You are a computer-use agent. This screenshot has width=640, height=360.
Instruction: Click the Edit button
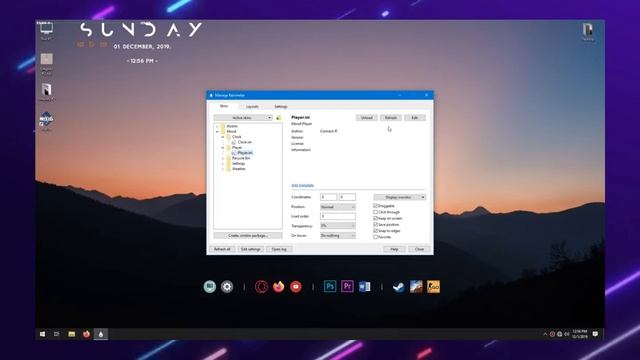[x=415, y=118]
